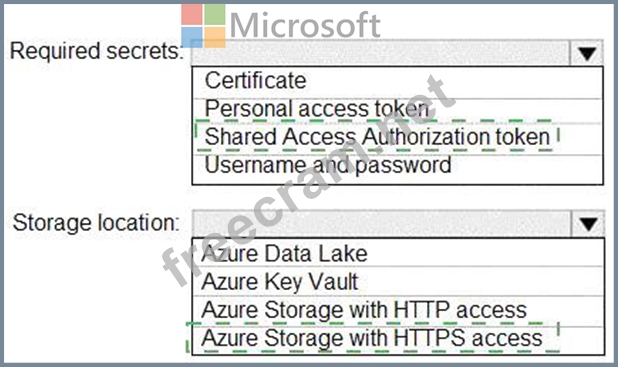Choose Azure Storage with HTTPS access
This screenshot has width=618, height=367.
point(398,339)
